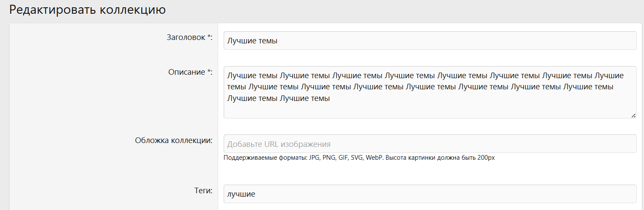Click the 'Лучшие темы' text in the title field
Image resolution: width=644 pixels, height=210 pixels.
(252, 41)
